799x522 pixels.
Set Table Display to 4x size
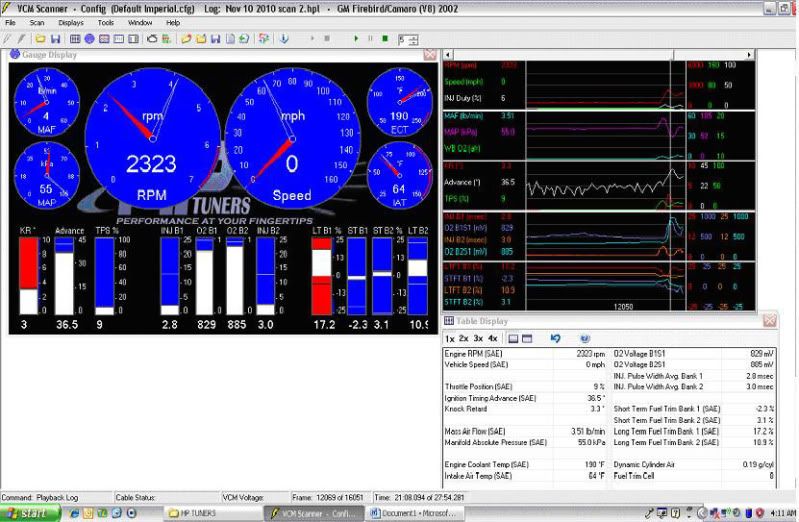click(493, 338)
